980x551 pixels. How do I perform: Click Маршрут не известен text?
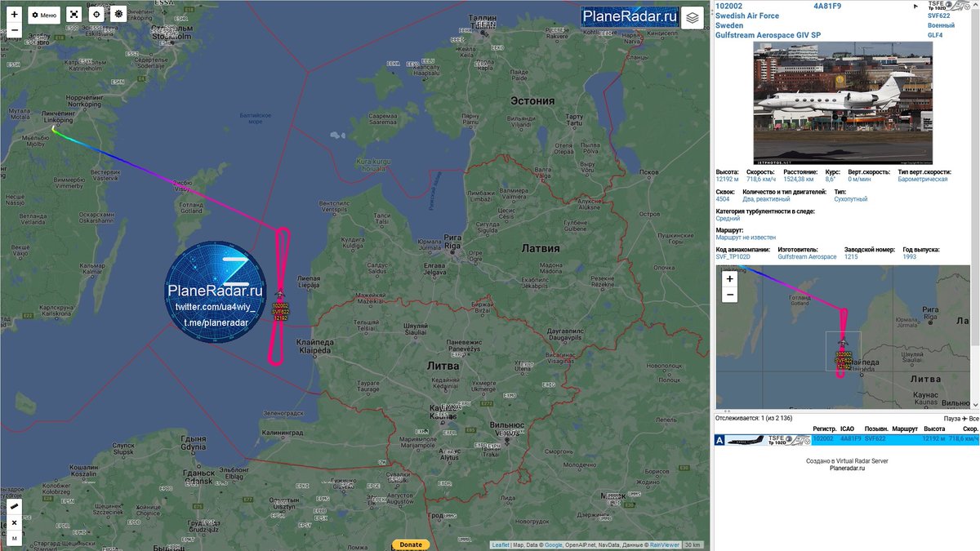[746, 238]
